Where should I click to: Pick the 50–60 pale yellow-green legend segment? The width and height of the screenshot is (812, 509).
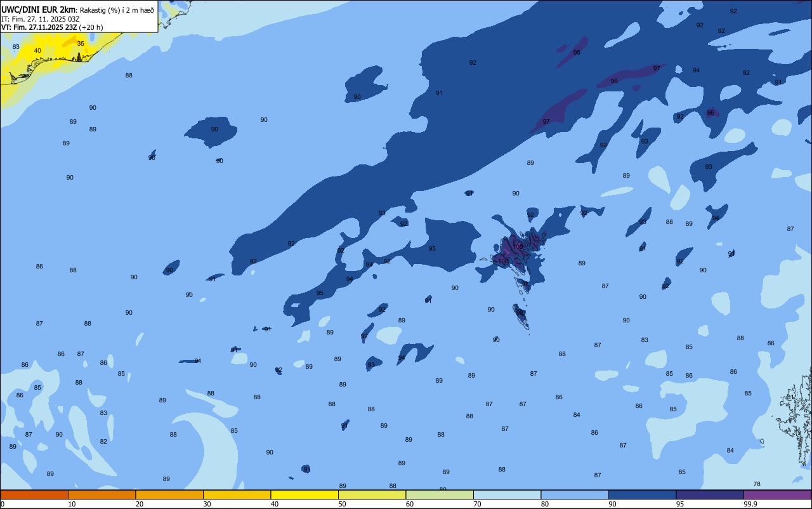(372, 494)
